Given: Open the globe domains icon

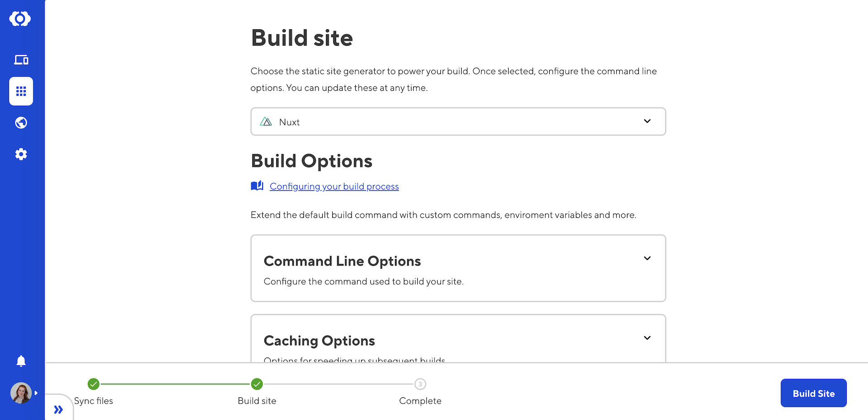Looking at the screenshot, I should tap(21, 123).
